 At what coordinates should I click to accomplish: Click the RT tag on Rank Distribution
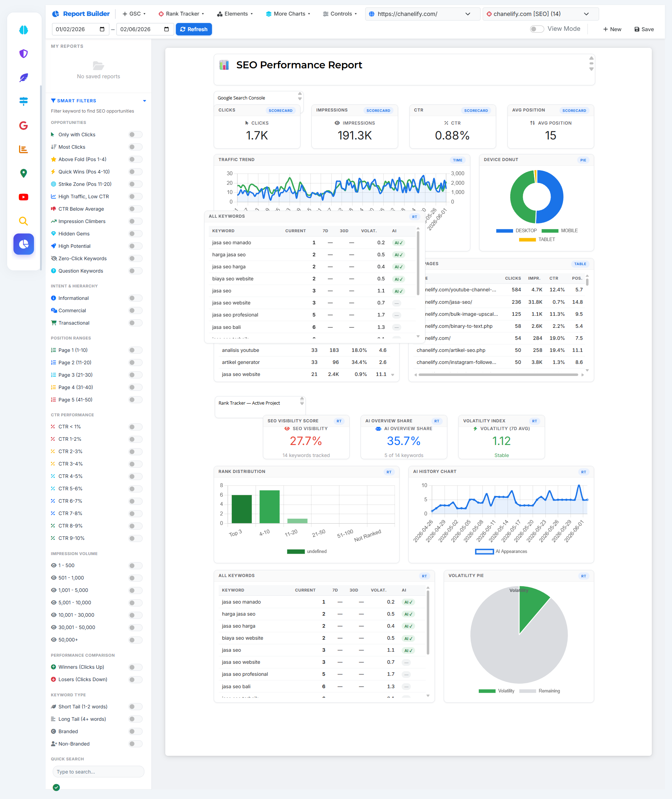[x=389, y=472]
